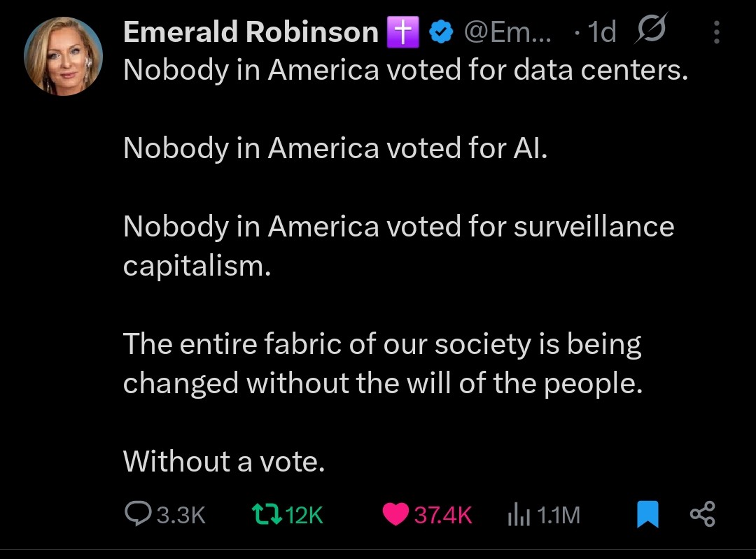This screenshot has width=756, height=559.
Task: Click the 12K reposts count
Action: [x=304, y=515]
